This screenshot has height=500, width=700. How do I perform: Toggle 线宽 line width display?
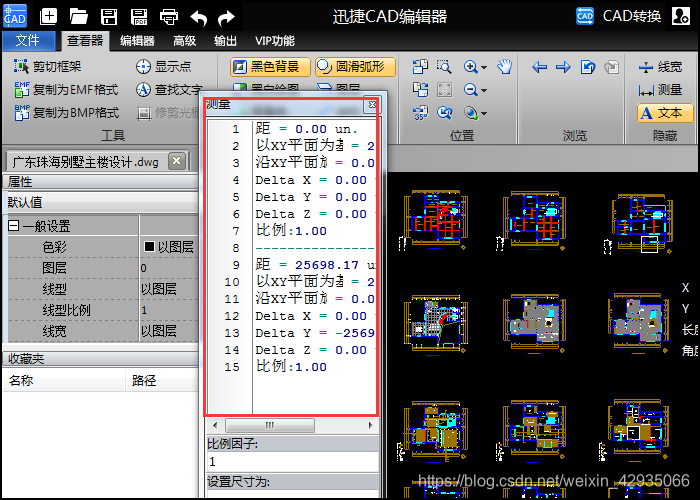tap(660, 67)
